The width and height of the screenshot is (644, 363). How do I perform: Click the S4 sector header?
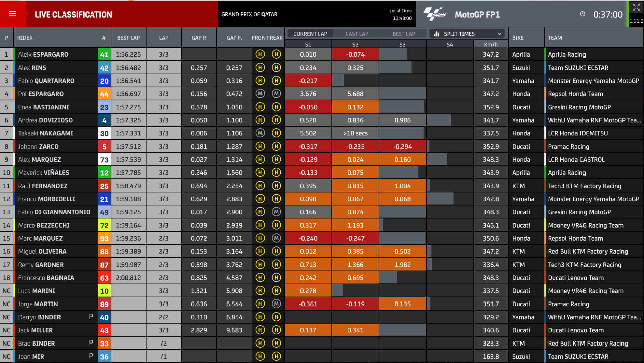(450, 44)
